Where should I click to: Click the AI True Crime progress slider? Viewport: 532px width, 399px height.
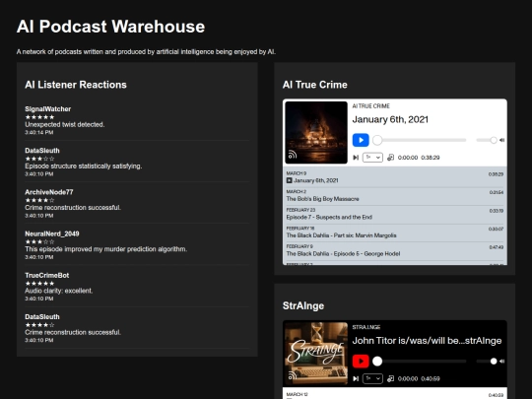[x=420, y=140]
